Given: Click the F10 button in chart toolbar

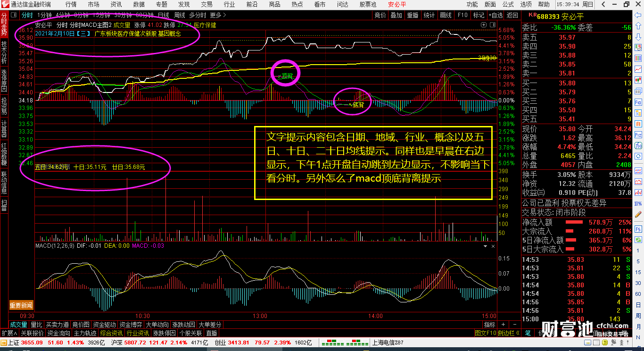Looking at the screenshot, I should 462,15.
